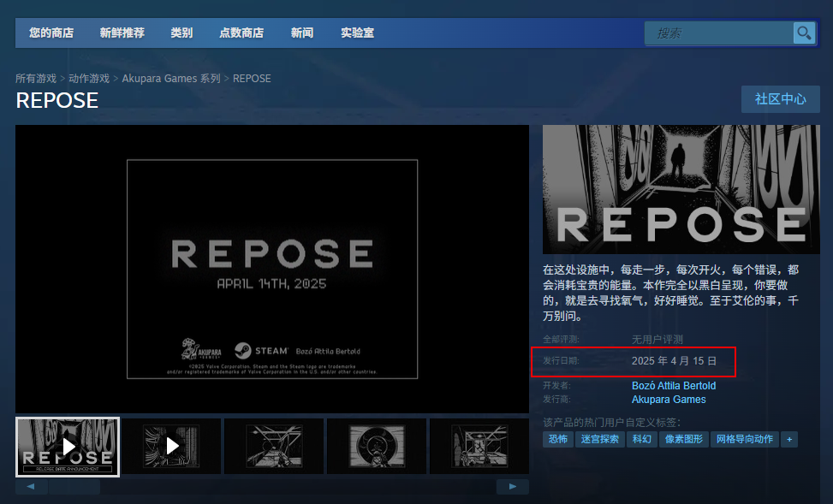Open the Akupara Games publisher link
Image resolution: width=833 pixels, height=504 pixels.
point(669,399)
